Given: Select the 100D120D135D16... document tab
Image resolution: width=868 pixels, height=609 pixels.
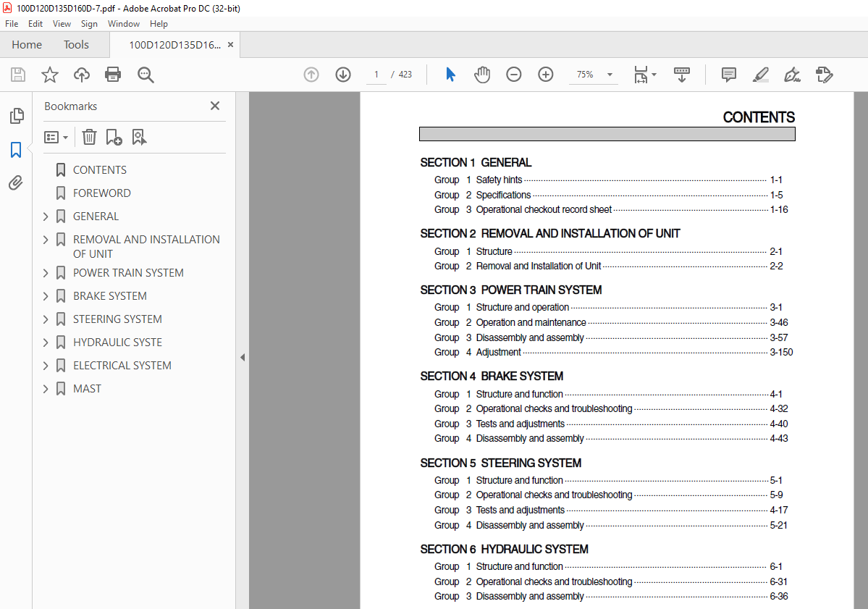Looking at the screenshot, I should [x=175, y=45].
